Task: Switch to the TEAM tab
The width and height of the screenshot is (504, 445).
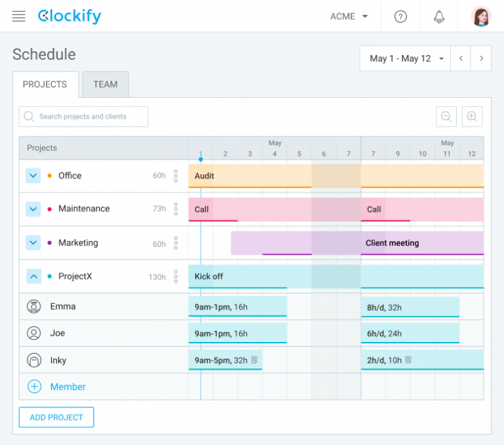Action: pyautogui.click(x=105, y=85)
